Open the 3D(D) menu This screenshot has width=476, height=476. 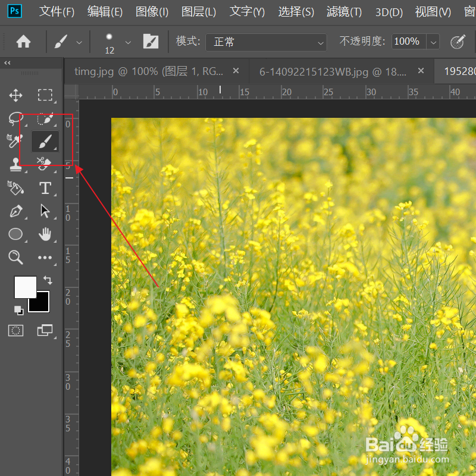(389, 12)
